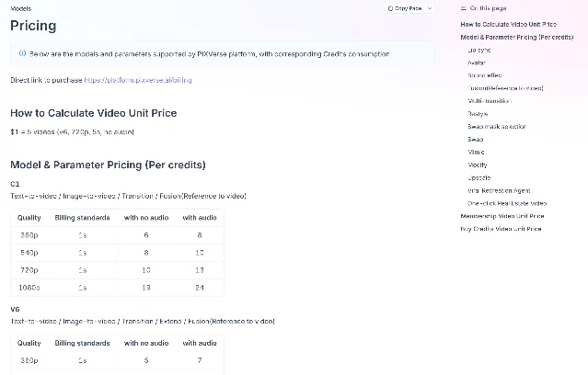Click the 1s billing cell in C1 540p row
The image size is (588, 375).
coord(83,253)
